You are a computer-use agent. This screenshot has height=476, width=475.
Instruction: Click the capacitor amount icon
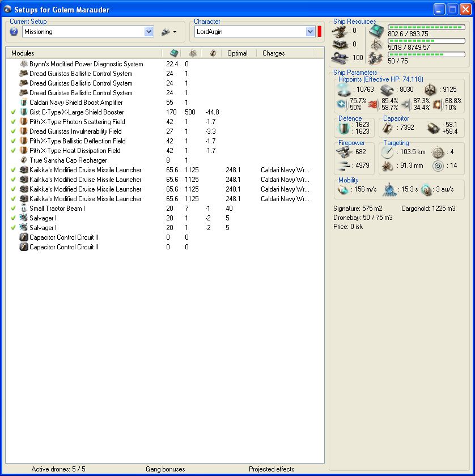[388, 128]
